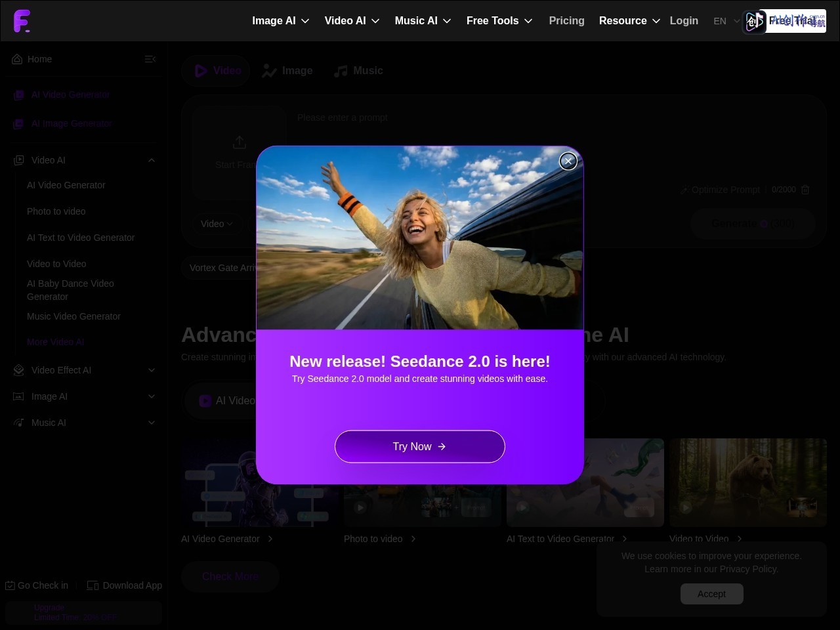Image resolution: width=840 pixels, height=630 pixels.
Task: Click the Start Frame upload icon
Action: 240,142
